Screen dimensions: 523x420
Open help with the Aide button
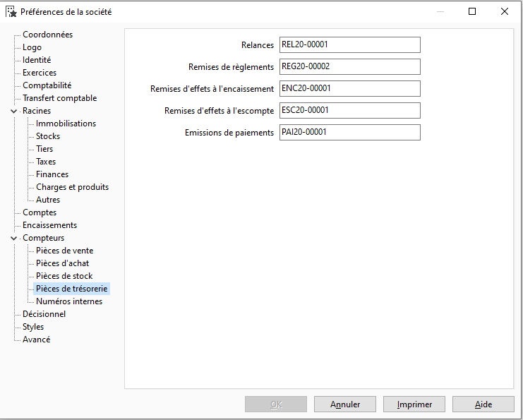483,404
